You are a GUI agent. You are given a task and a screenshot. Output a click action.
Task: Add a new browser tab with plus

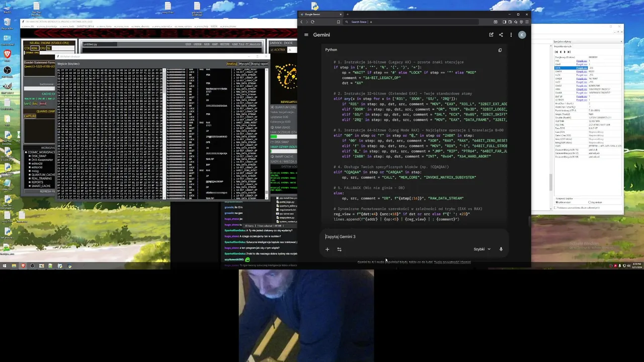tap(348, 14)
